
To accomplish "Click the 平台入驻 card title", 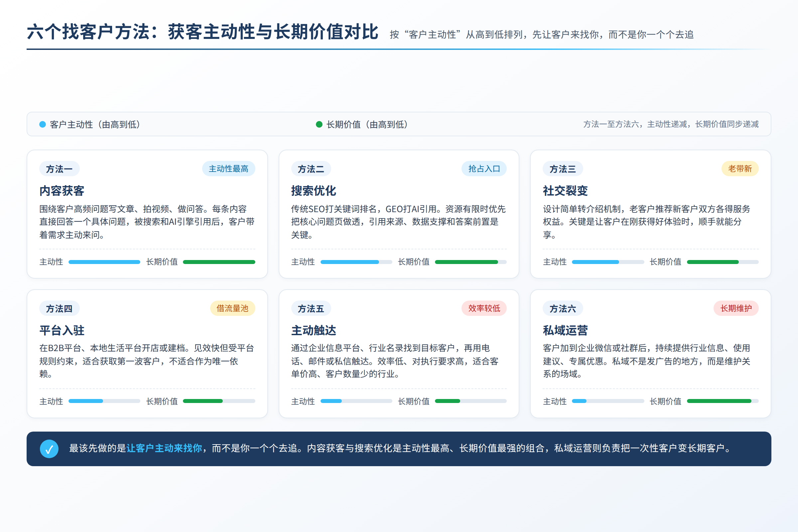I will [x=62, y=330].
